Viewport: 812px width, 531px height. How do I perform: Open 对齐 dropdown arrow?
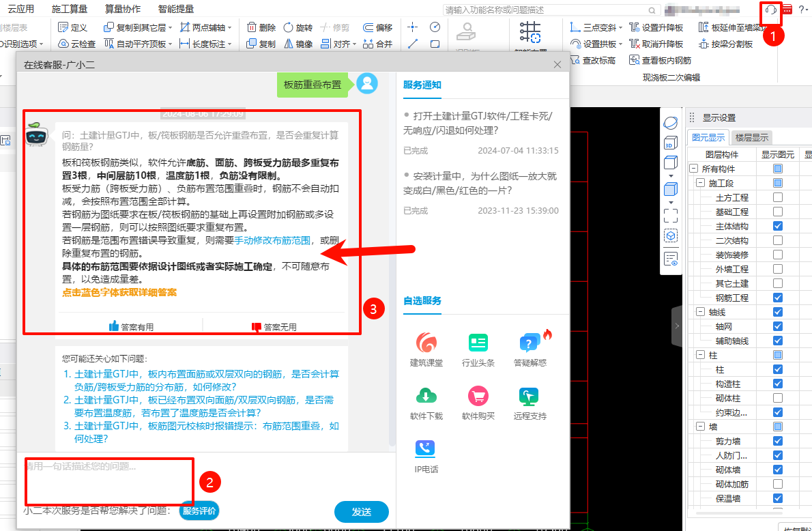354,44
